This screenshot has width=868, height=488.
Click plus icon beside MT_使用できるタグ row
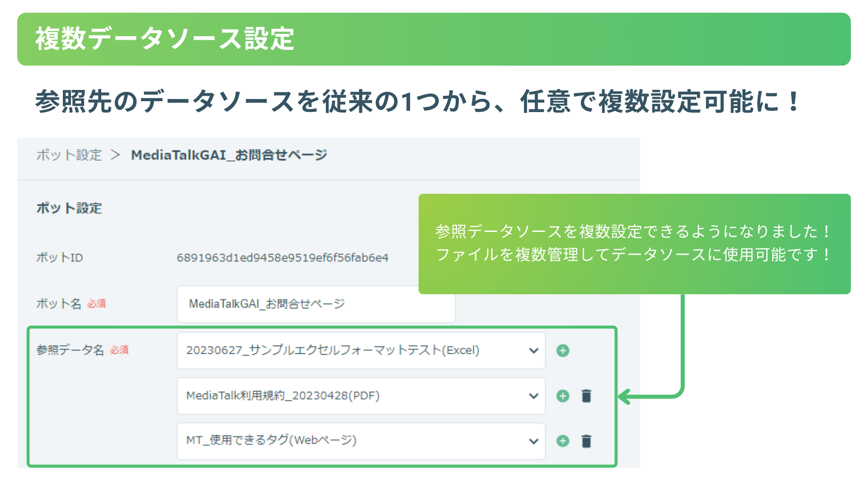click(563, 441)
